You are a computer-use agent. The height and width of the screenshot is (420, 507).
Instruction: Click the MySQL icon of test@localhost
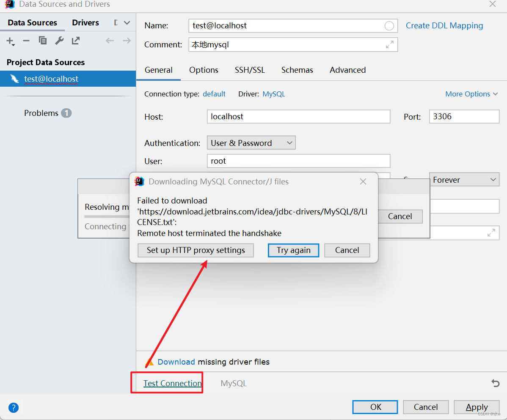14,79
